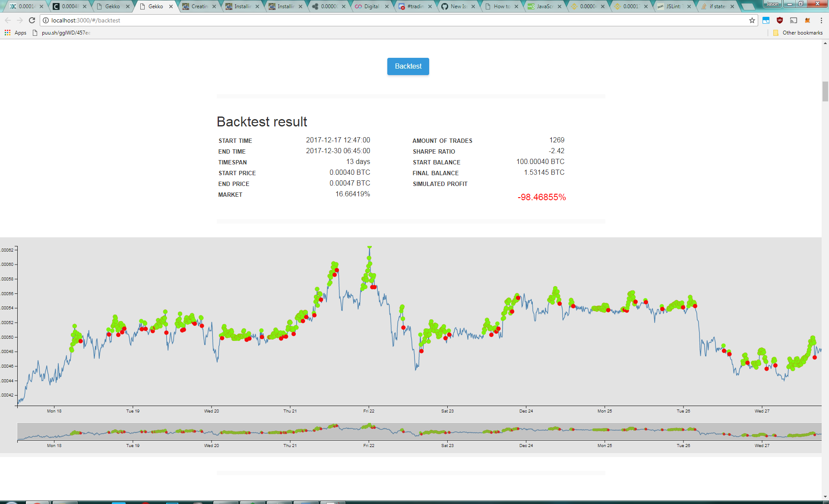The width and height of the screenshot is (829, 504).
Task: Click the red shield ad-blocker extension icon
Action: point(780,20)
